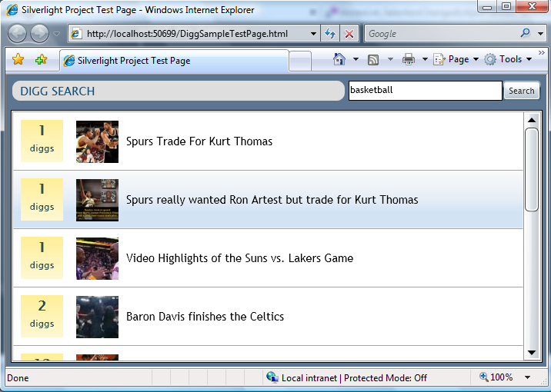Expand the address bar history dropdown
This screenshot has height=392, width=551.
pos(313,34)
